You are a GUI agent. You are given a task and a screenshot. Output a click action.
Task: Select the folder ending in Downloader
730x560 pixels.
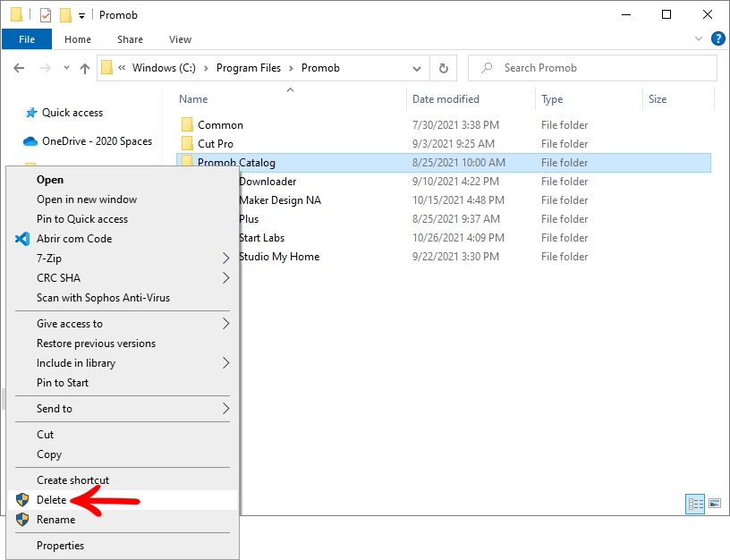point(267,182)
